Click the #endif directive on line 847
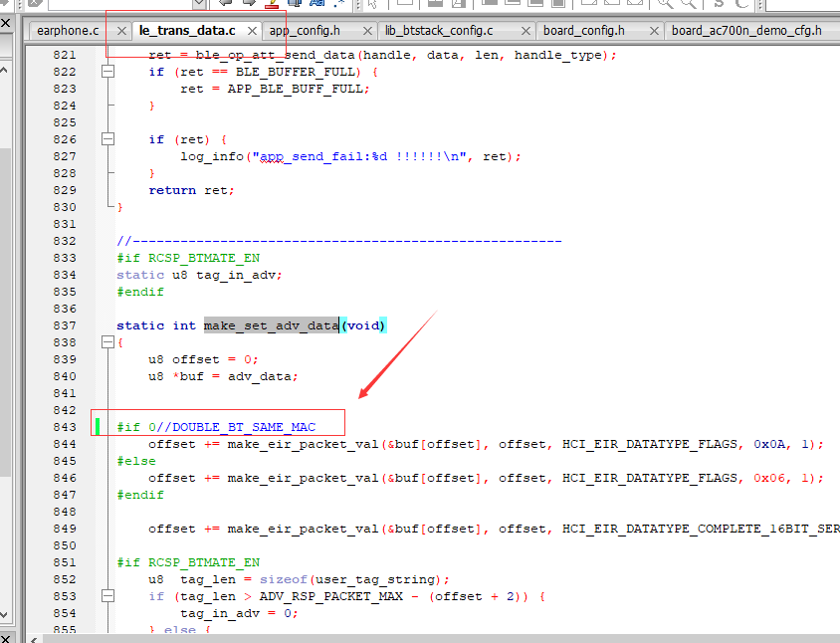 pyautogui.click(x=140, y=495)
